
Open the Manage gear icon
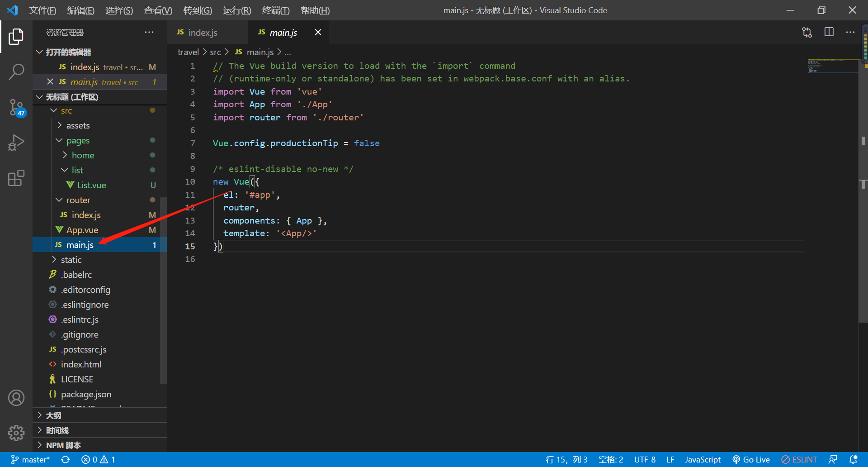click(x=16, y=433)
